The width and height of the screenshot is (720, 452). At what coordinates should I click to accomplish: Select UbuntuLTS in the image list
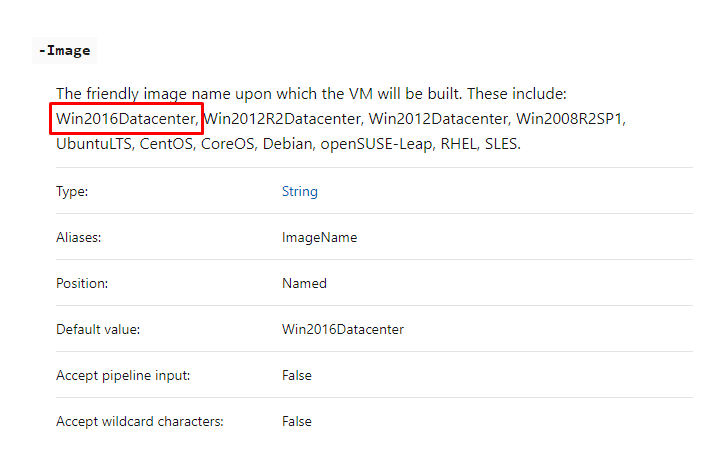point(94,144)
